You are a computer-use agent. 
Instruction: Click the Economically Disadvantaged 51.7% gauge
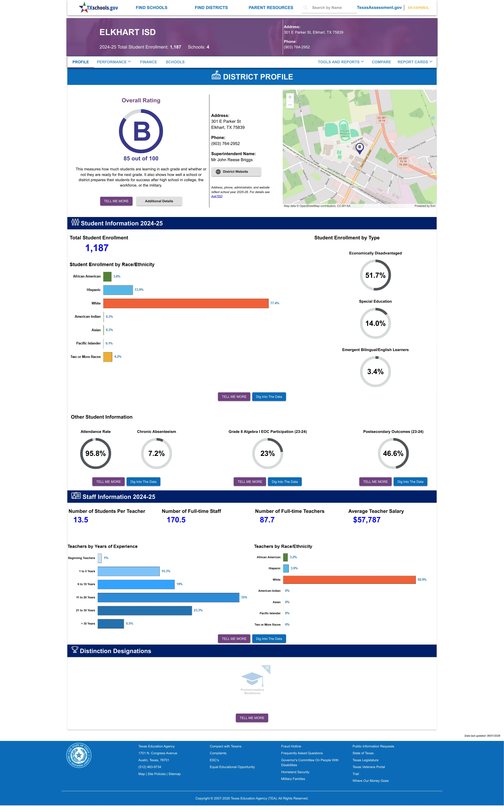pyautogui.click(x=375, y=275)
